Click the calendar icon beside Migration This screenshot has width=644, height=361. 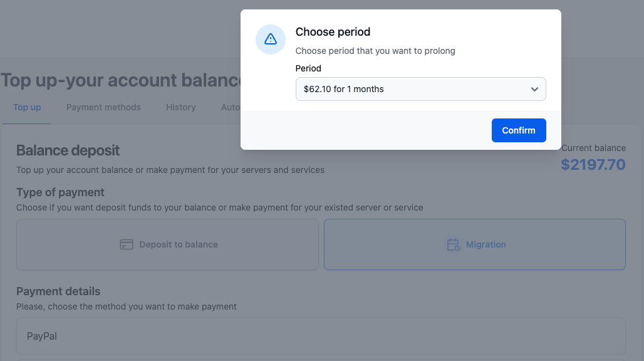point(454,244)
